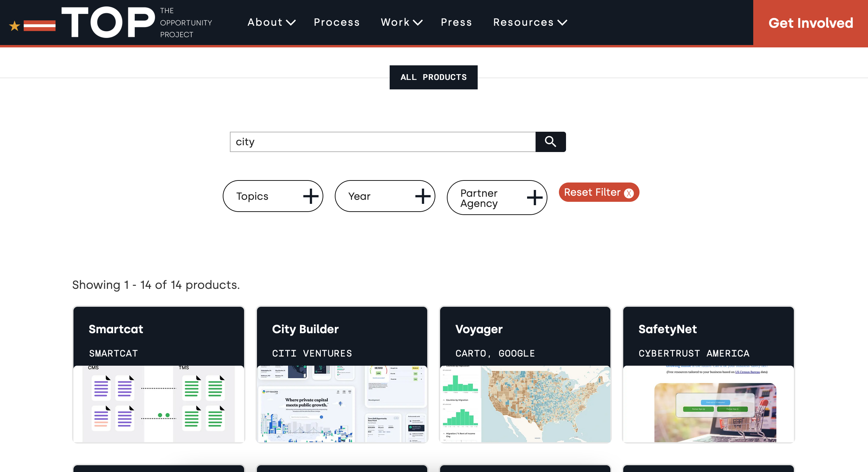Screen dimensions: 868x472
Task: Open the City Builder product card title
Action: point(305,329)
